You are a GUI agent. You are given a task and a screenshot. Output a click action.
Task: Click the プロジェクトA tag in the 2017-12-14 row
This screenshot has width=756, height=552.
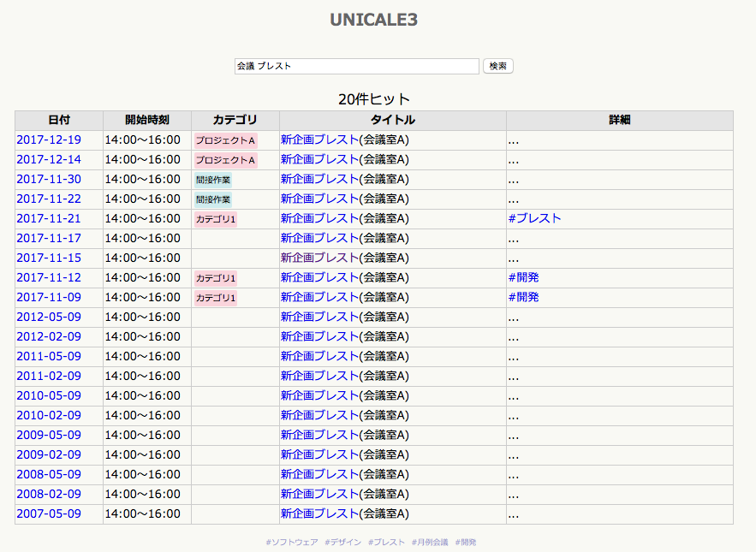225,160
